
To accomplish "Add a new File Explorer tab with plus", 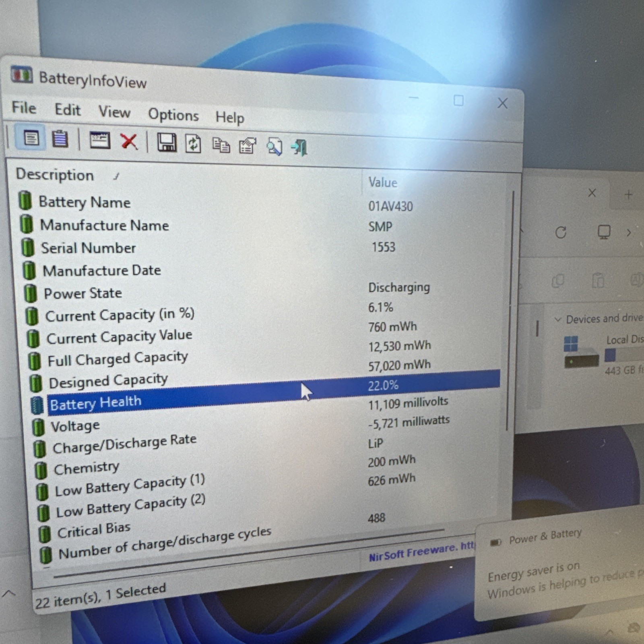I will 628,195.
